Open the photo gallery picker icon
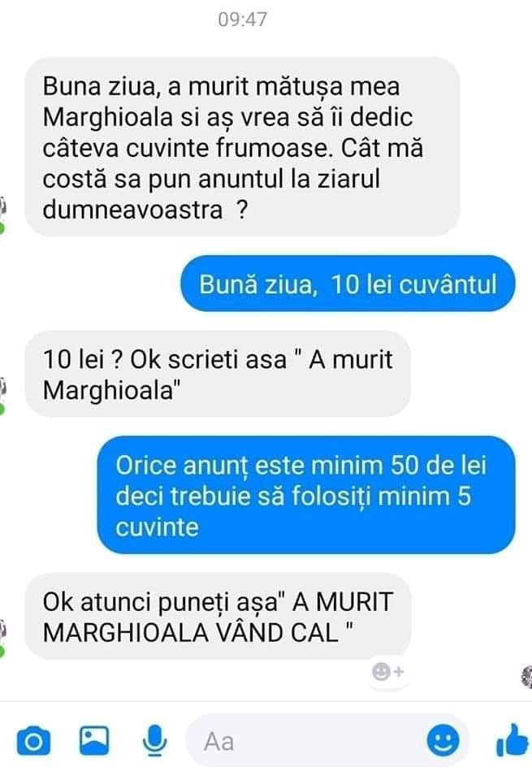Viewport: 532px width, 780px height. click(x=94, y=740)
